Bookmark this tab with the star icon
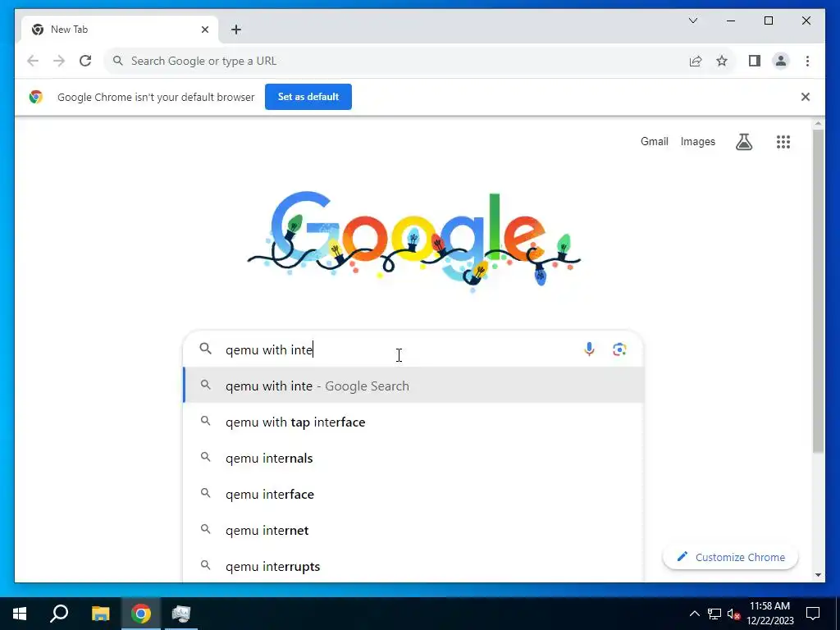 coord(722,61)
